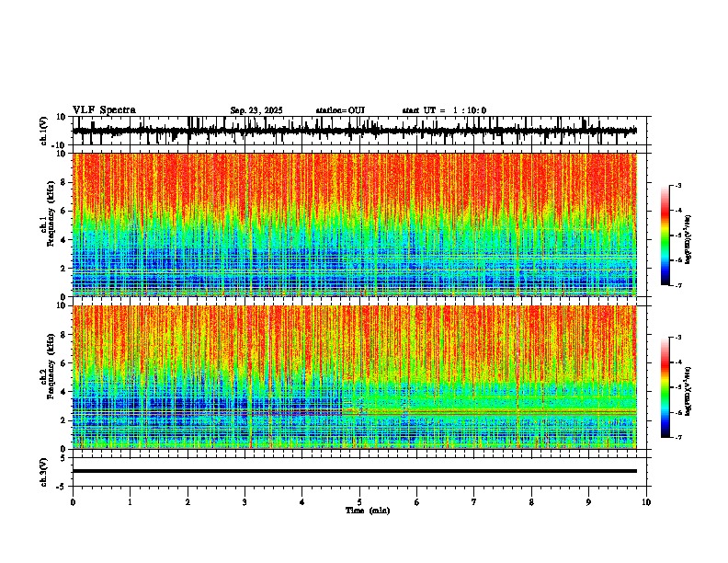The image size is (728, 563).
Task: Click the ch.1 waveform voltage trace
Action: coord(355,131)
